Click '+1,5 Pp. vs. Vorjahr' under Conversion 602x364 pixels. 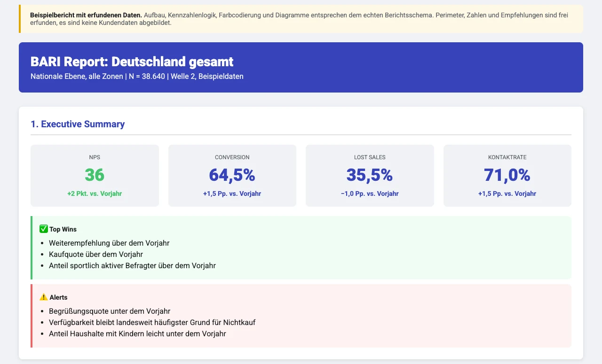coord(232,194)
